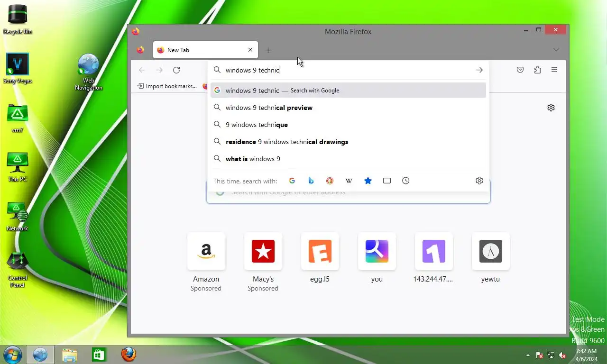This screenshot has width=607, height=364.
Task: Click the page's Search with Google box
Action: point(349,197)
